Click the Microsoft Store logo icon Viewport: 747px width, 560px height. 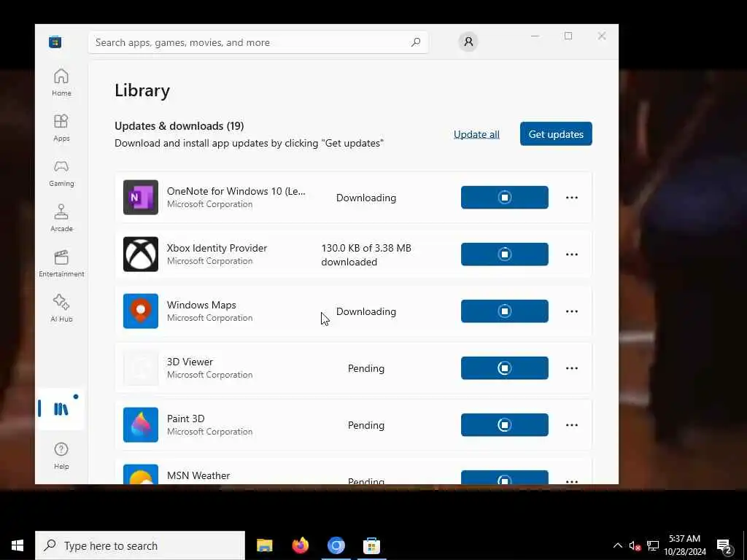pos(55,42)
